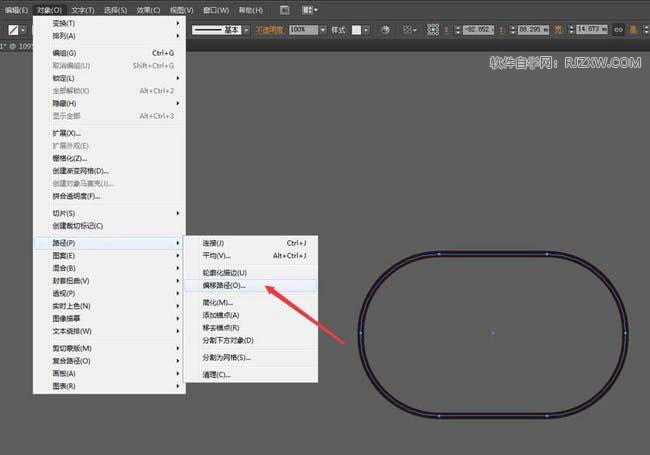Viewport: 650px width, 455px height.
Task: Open the 效果(C) menu
Action: point(148,10)
